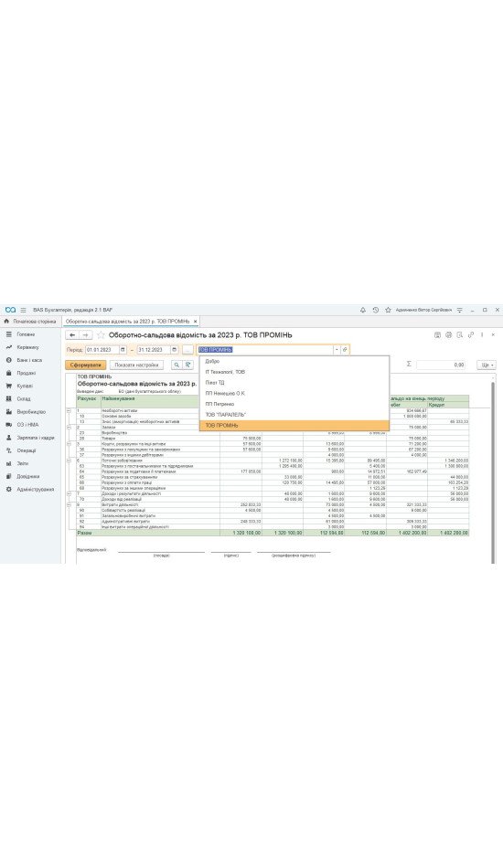
Task: Click the Сформувати button
Action: (85, 365)
